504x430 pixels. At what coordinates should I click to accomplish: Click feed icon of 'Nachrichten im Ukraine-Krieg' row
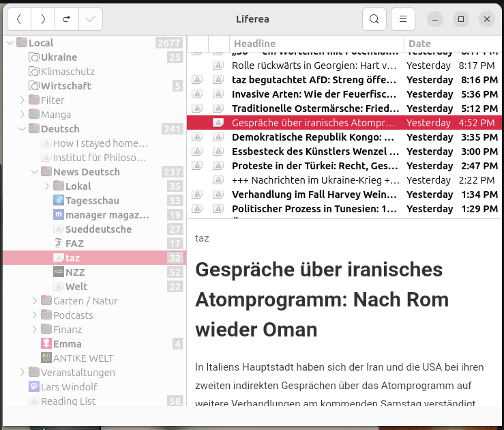point(218,180)
